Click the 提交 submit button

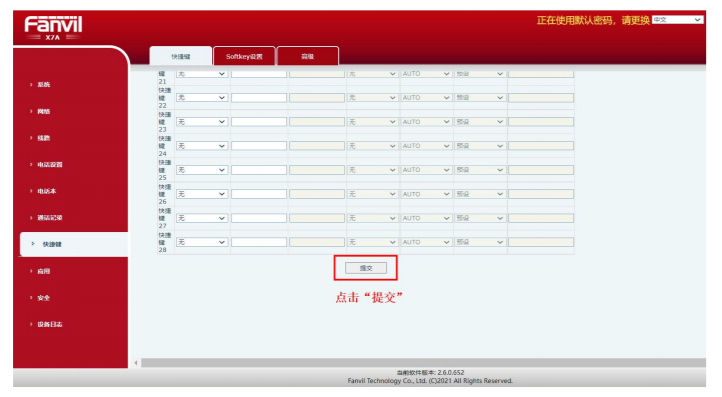click(366, 268)
